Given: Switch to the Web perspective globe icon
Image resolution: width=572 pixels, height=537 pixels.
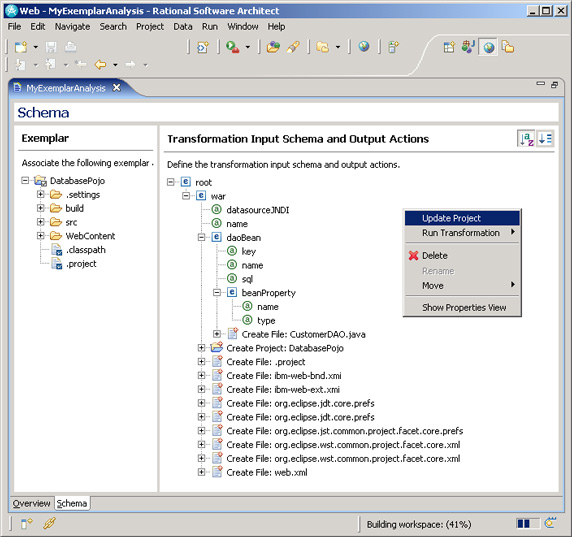Looking at the screenshot, I should (x=489, y=47).
